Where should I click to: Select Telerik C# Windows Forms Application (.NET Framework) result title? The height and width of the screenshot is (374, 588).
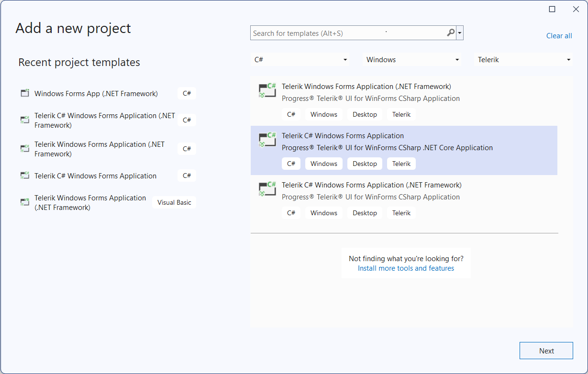pos(371,185)
